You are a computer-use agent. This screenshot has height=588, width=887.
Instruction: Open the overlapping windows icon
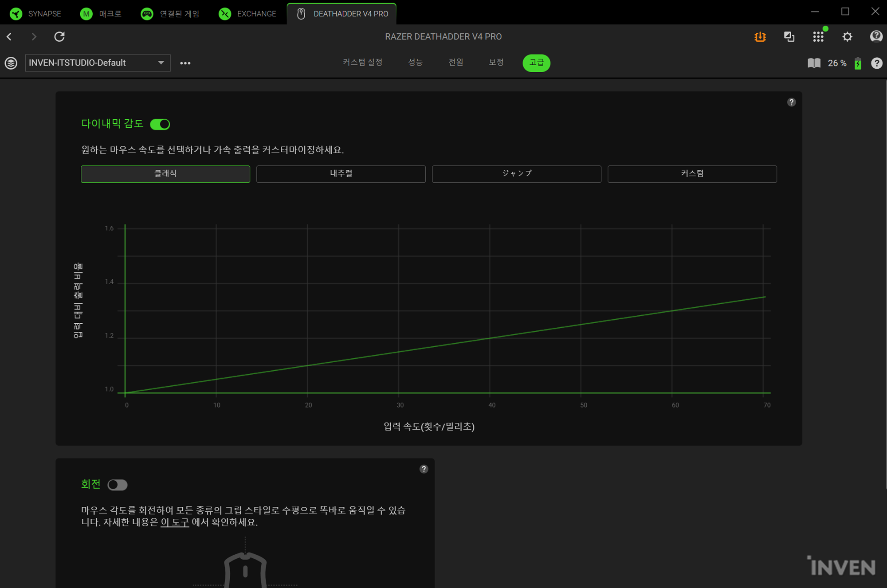click(x=789, y=36)
